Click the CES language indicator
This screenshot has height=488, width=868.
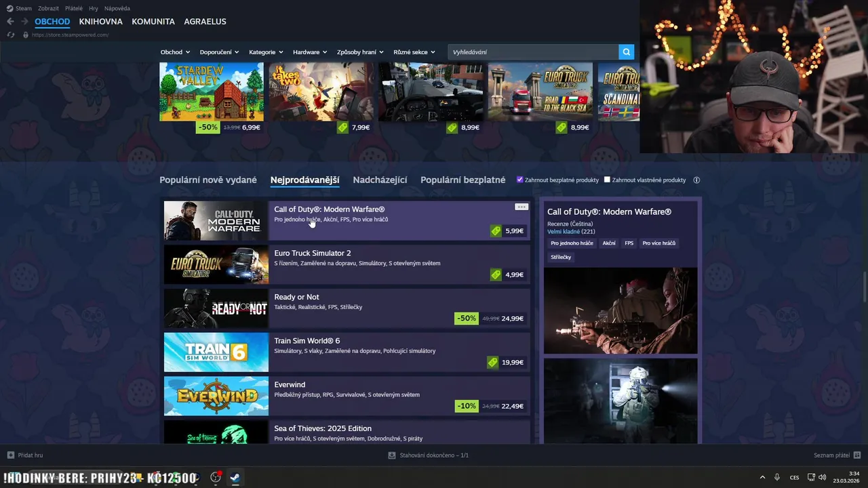point(794,477)
